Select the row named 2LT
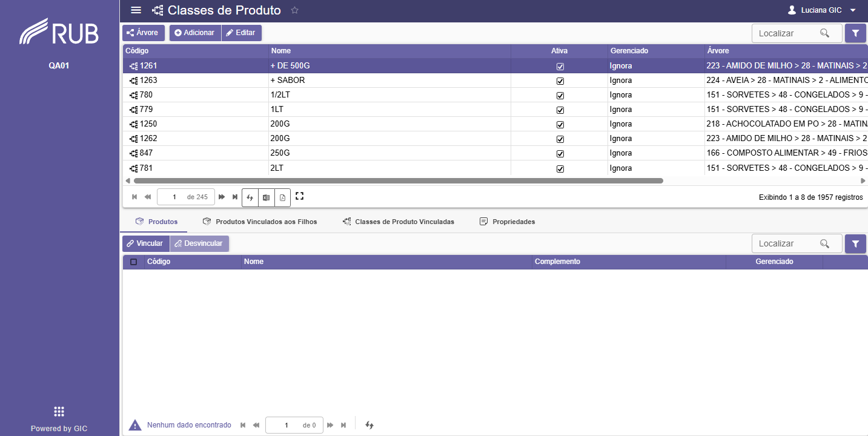This screenshot has width=868, height=436. 495,168
